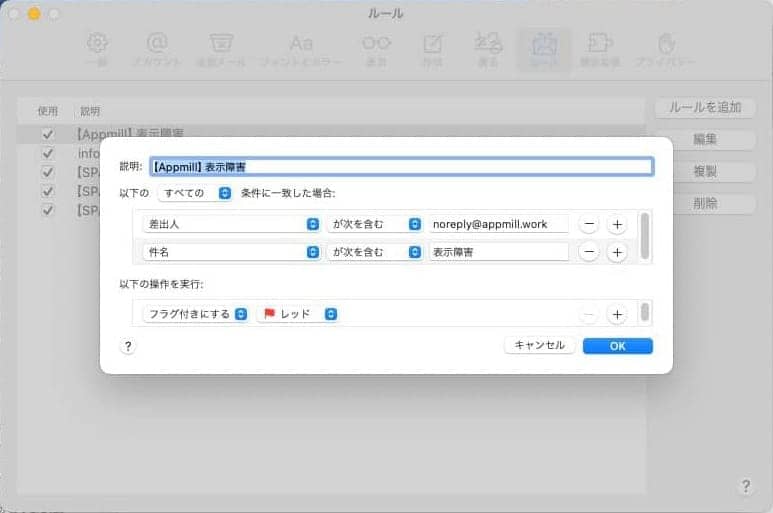Toggle the info rule checkbox
This screenshot has width=773, height=513.
48,153
